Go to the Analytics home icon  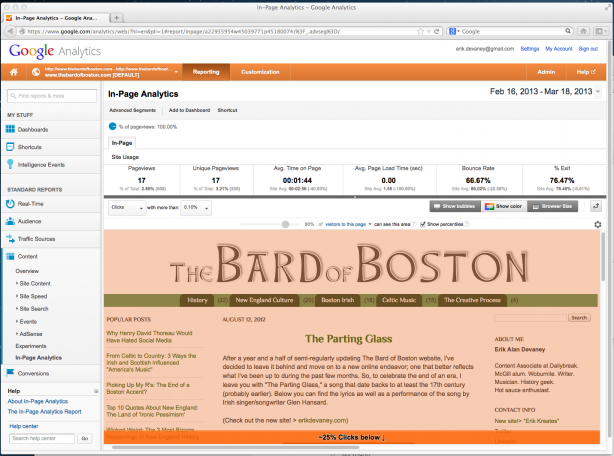[14, 72]
